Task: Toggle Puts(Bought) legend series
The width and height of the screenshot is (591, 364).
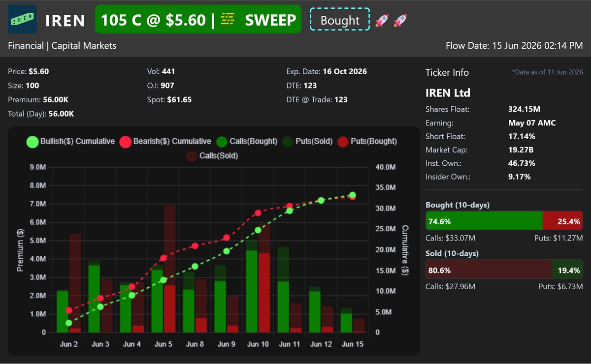Action: coord(366,142)
